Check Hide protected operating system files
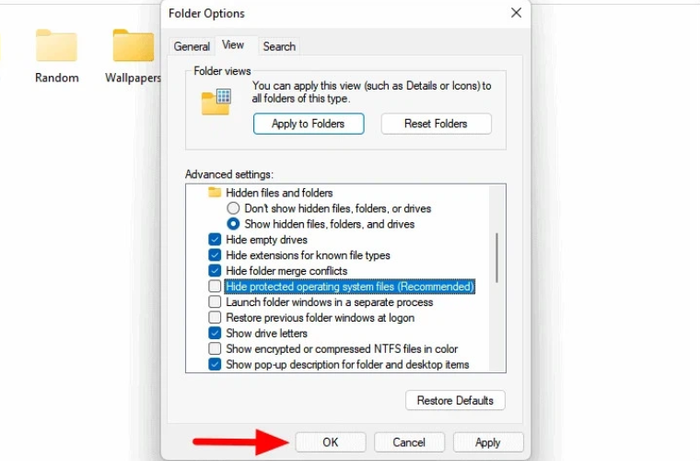 (215, 286)
